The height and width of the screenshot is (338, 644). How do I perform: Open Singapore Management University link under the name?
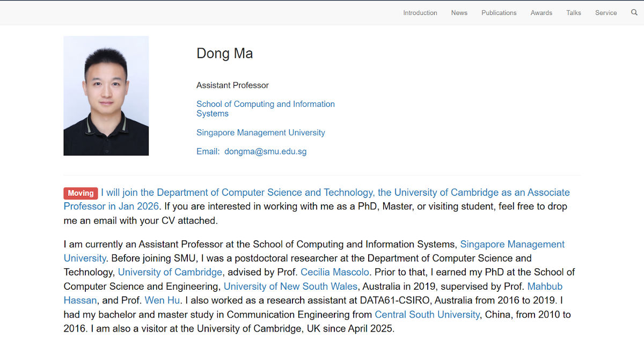261,133
